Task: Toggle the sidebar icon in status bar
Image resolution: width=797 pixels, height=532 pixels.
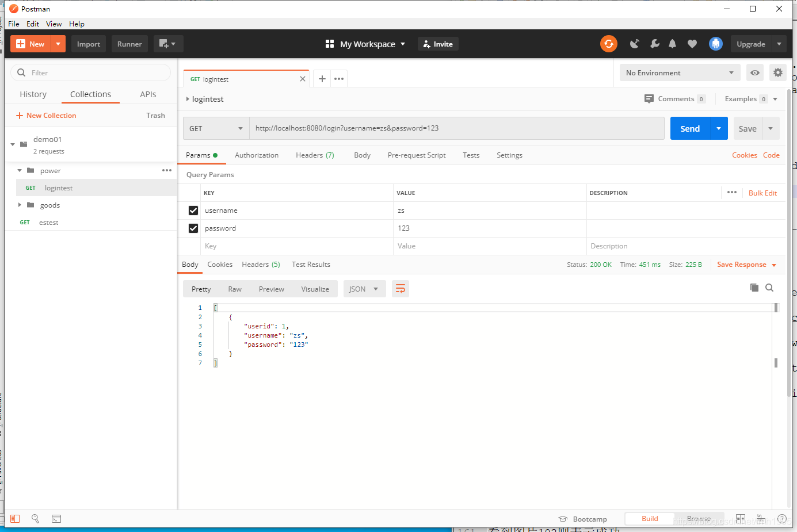Action: 15,519
